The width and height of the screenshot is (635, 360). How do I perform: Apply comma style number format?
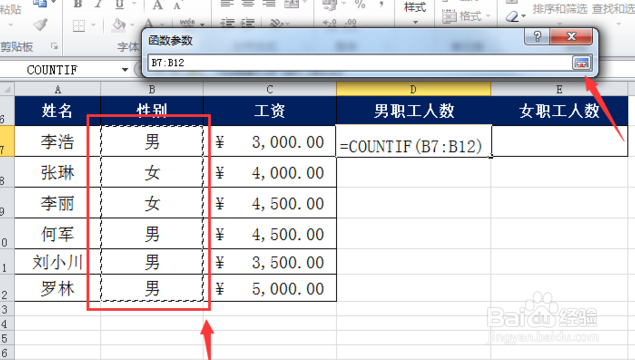pos(381,5)
